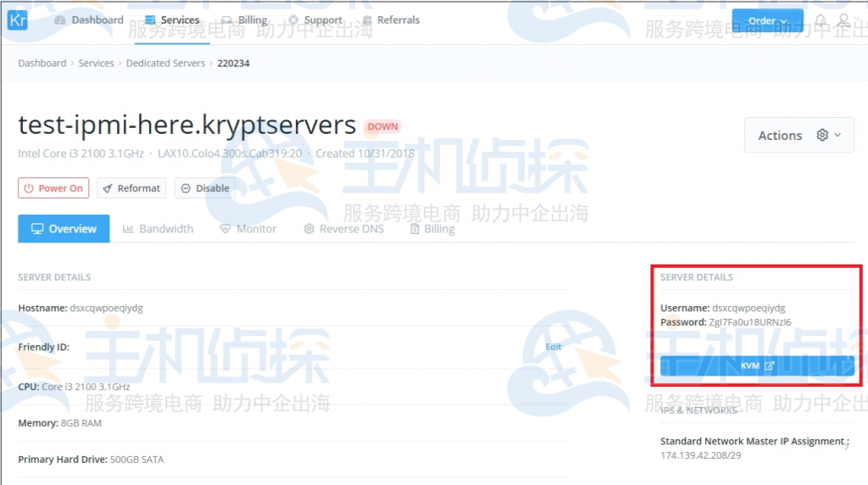Go to Services breadcrumb link

click(97, 63)
